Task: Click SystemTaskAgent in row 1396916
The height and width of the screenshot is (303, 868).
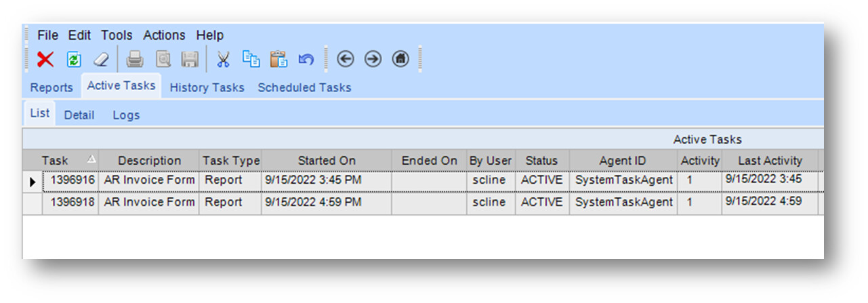Action: point(623,181)
